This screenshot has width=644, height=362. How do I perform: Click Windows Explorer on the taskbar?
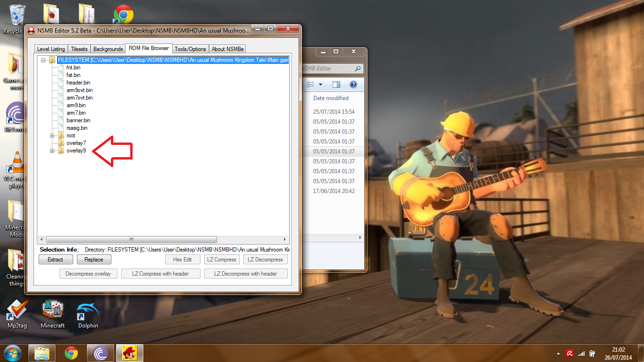(42, 353)
